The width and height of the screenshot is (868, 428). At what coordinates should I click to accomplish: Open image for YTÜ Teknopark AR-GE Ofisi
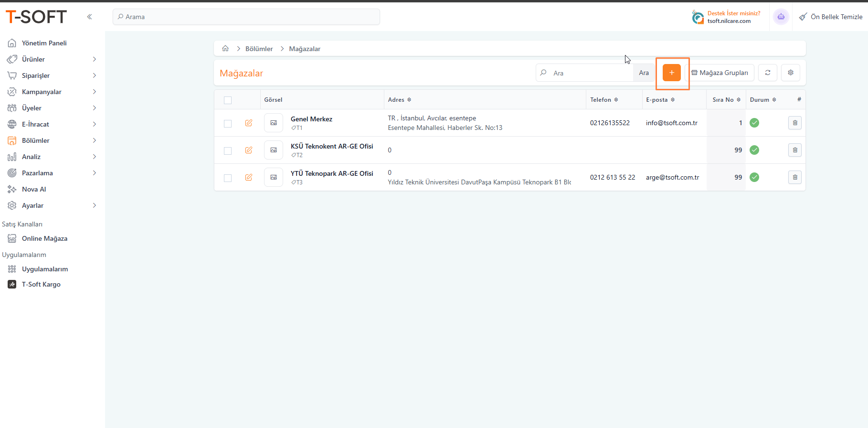tap(274, 177)
